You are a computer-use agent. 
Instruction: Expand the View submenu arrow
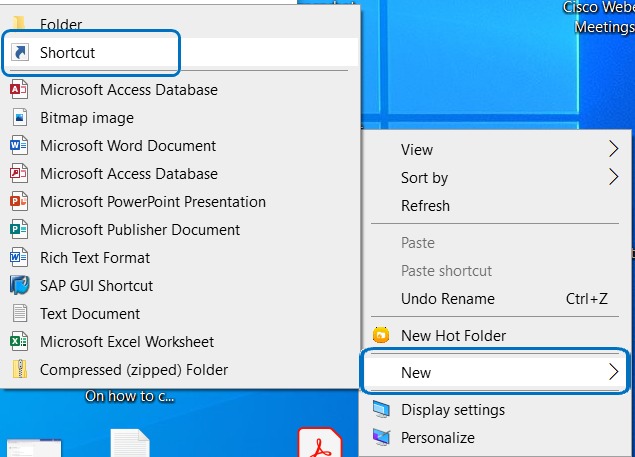click(613, 150)
